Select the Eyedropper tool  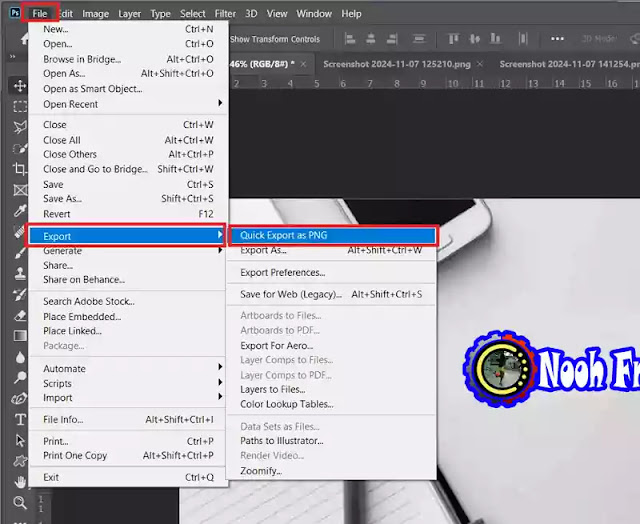coord(20,210)
